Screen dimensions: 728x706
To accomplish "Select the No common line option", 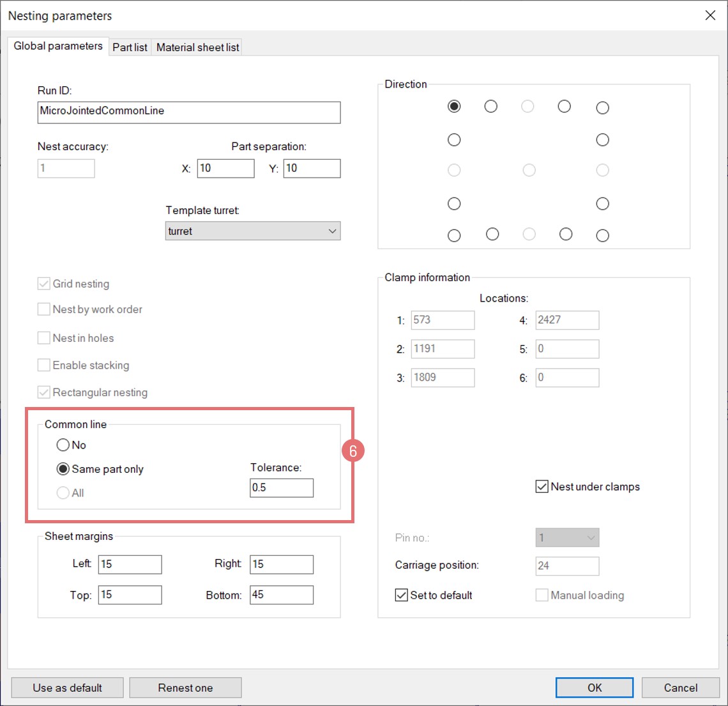I will pyautogui.click(x=63, y=445).
